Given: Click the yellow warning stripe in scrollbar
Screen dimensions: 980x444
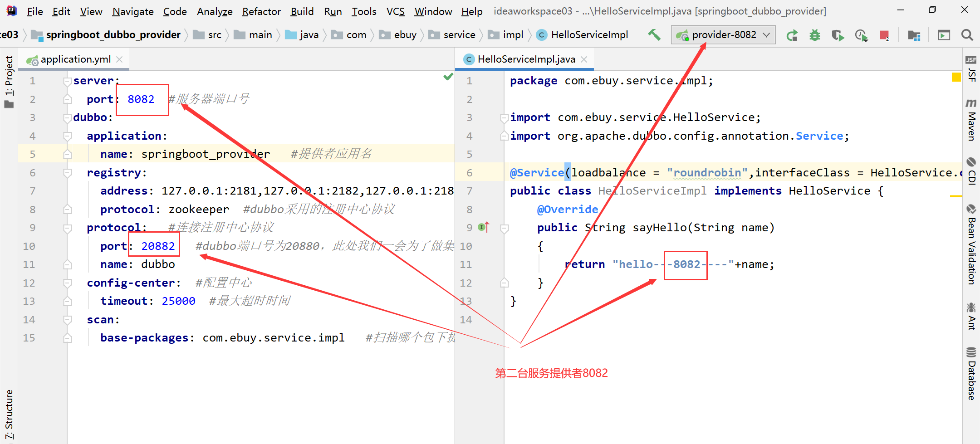Looking at the screenshot, I should 956,196.
